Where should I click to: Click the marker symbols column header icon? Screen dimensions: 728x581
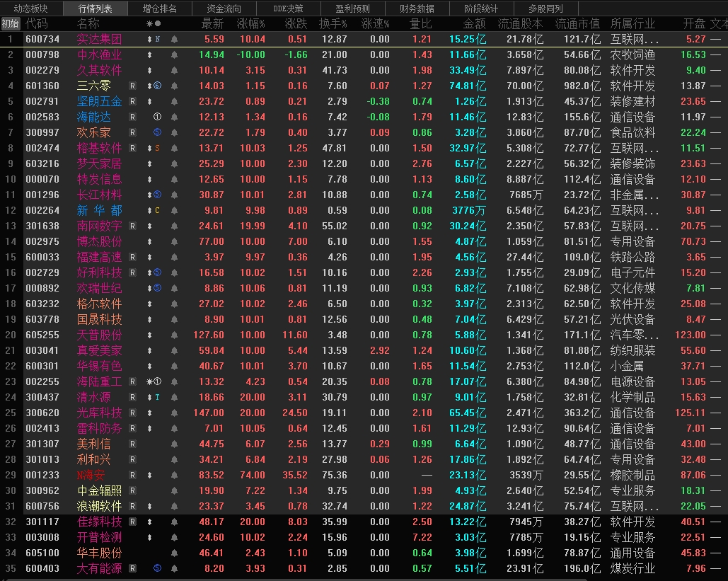click(x=154, y=23)
